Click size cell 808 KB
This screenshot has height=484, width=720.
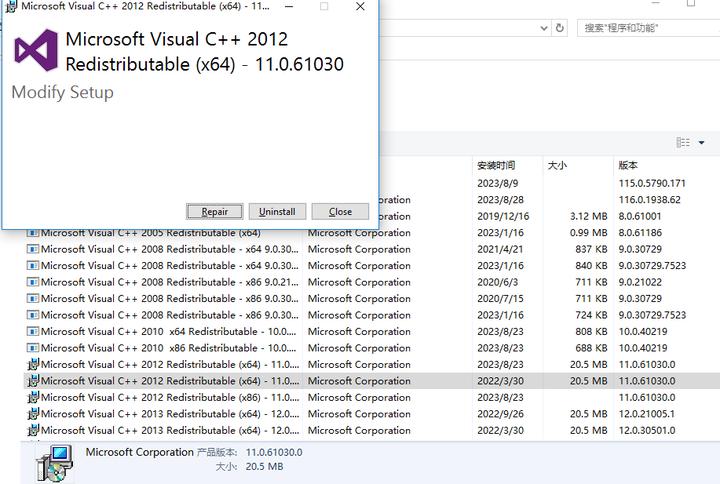[591, 332]
